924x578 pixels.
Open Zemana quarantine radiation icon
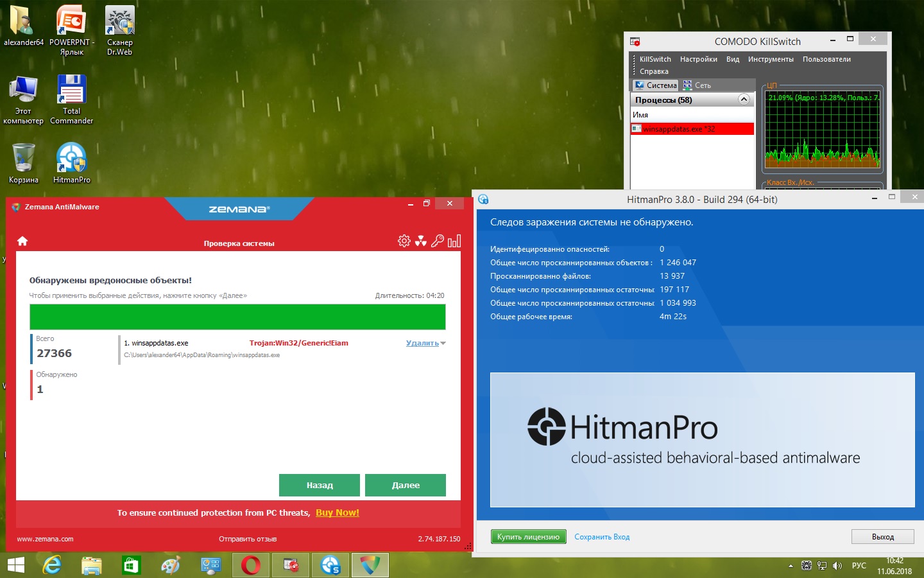pyautogui.click(x=421, y=241)
